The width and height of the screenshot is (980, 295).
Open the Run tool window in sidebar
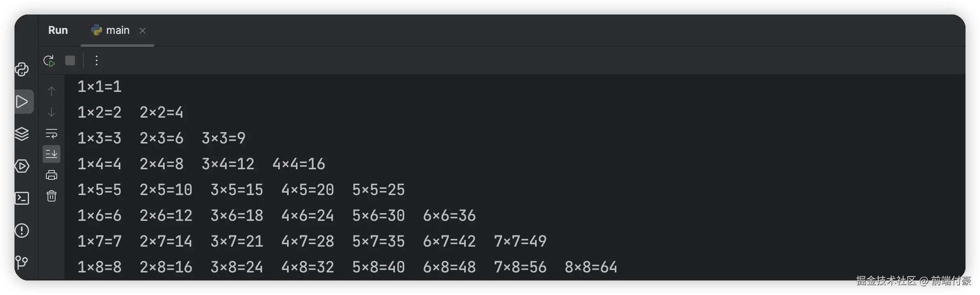coord(22,102)
